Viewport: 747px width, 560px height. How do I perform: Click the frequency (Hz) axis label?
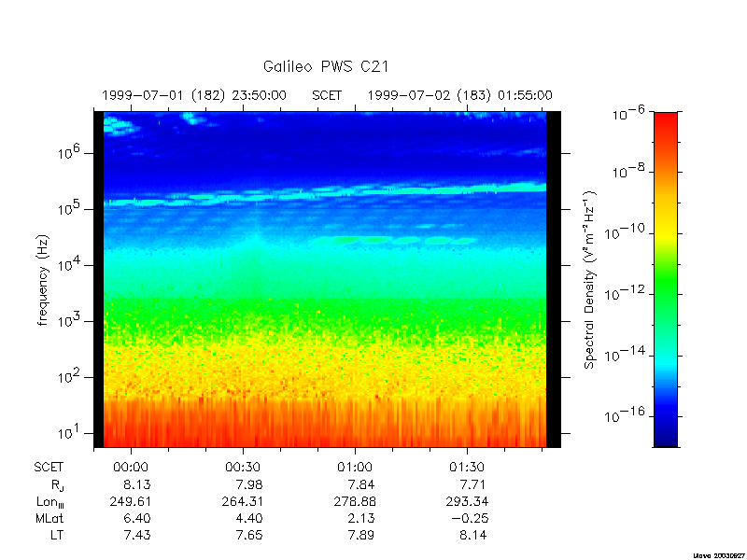(43, 280)
